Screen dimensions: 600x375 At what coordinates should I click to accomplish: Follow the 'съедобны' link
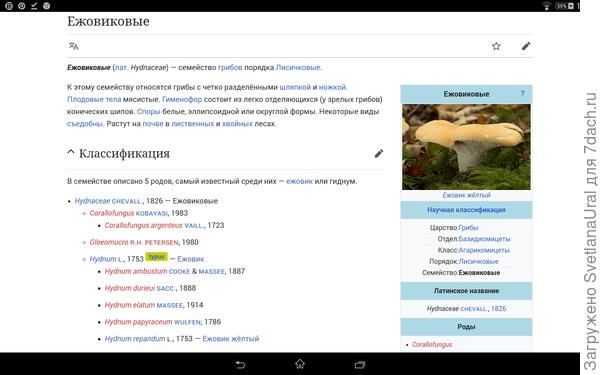pyautogui.click(x=85, y=124)
